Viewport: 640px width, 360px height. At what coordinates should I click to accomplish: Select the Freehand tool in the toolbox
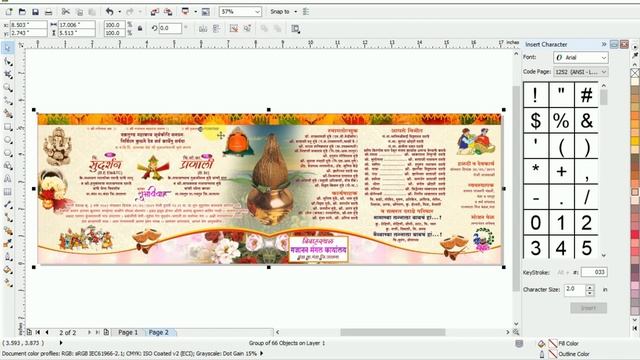click(x=8, y=101)
